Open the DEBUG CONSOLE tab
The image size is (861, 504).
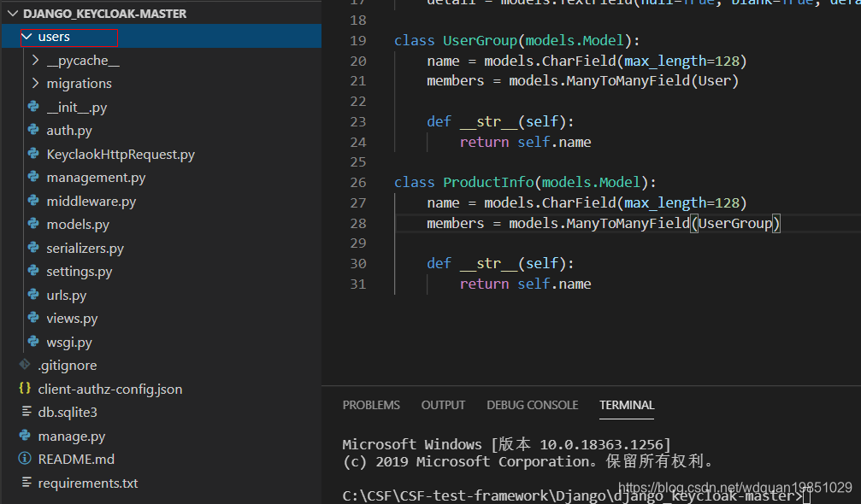[532, 405]
